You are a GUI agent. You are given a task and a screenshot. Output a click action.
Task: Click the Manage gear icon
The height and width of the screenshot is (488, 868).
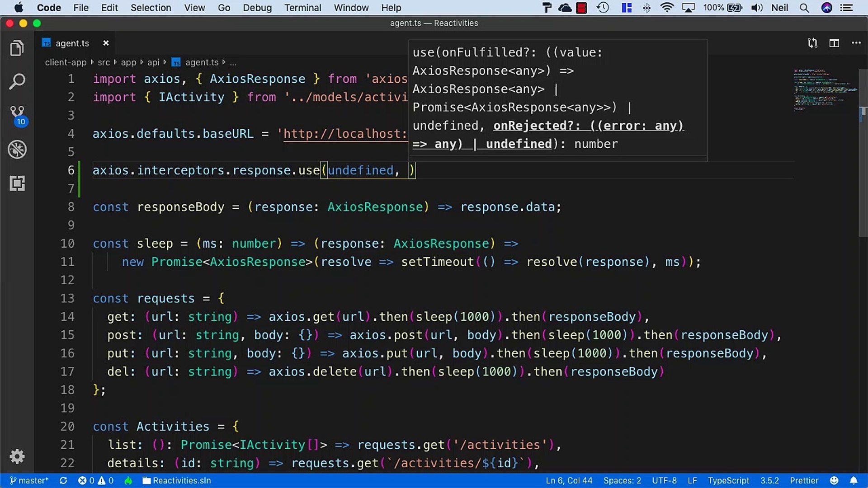click(x=17, y=456)
